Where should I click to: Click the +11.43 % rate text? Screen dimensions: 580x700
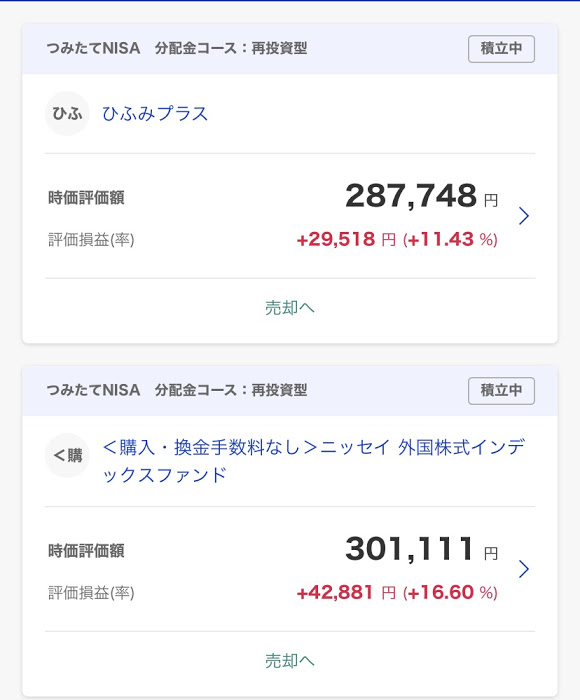pos(450,239)
